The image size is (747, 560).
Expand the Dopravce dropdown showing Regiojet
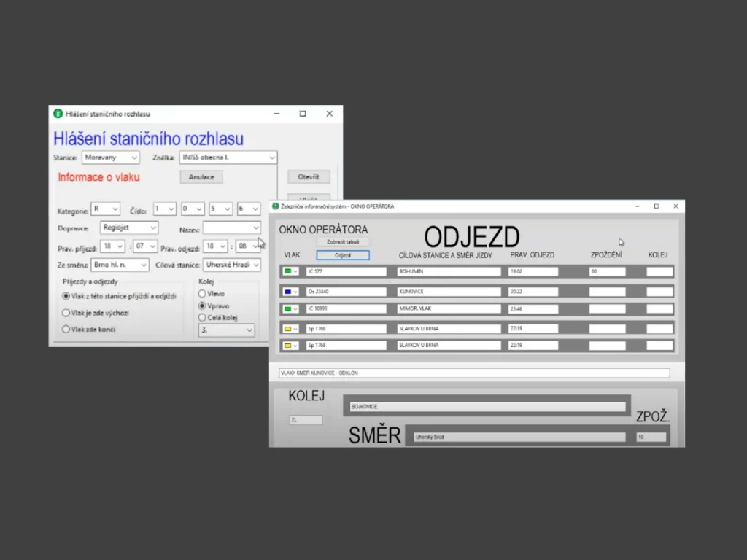click(129, 227)
